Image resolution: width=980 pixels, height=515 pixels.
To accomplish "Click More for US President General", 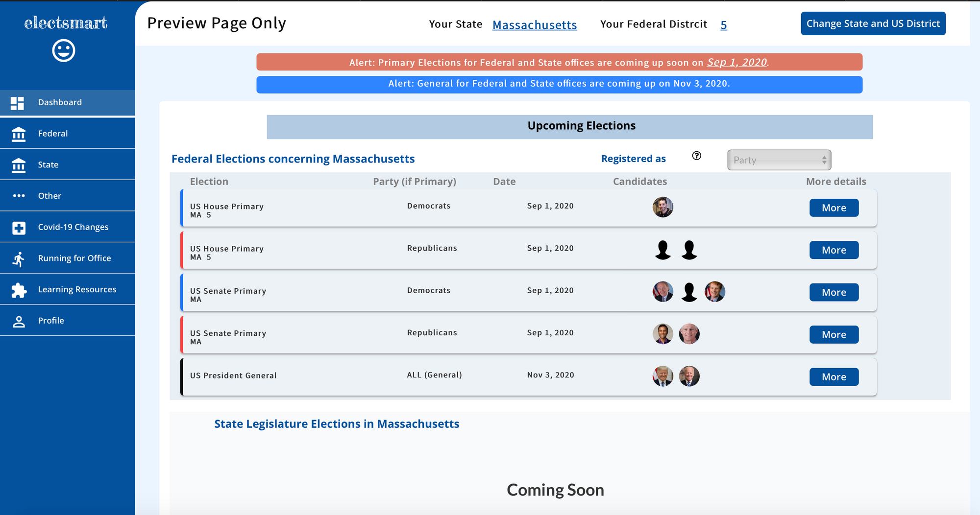I will pos(833,377).
